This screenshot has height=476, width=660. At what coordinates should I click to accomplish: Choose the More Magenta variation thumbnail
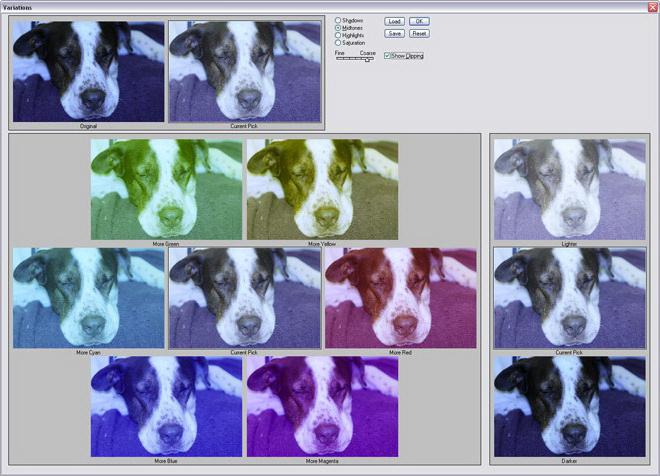322,407
